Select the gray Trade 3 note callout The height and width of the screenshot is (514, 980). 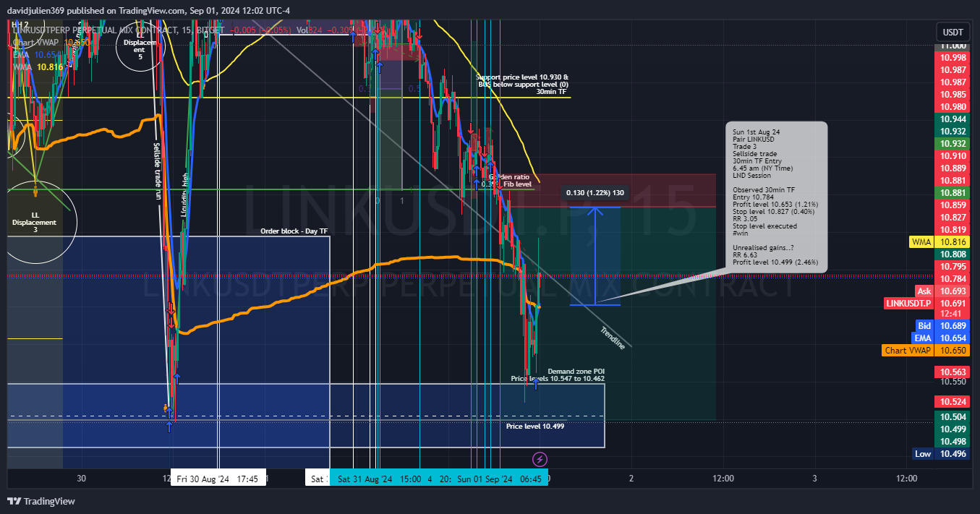[775, 197]
